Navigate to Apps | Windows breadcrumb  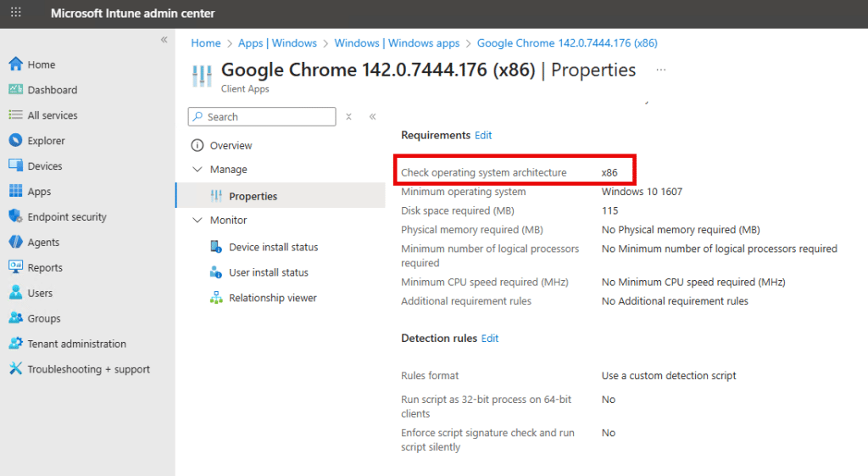[x=277, y=43]
